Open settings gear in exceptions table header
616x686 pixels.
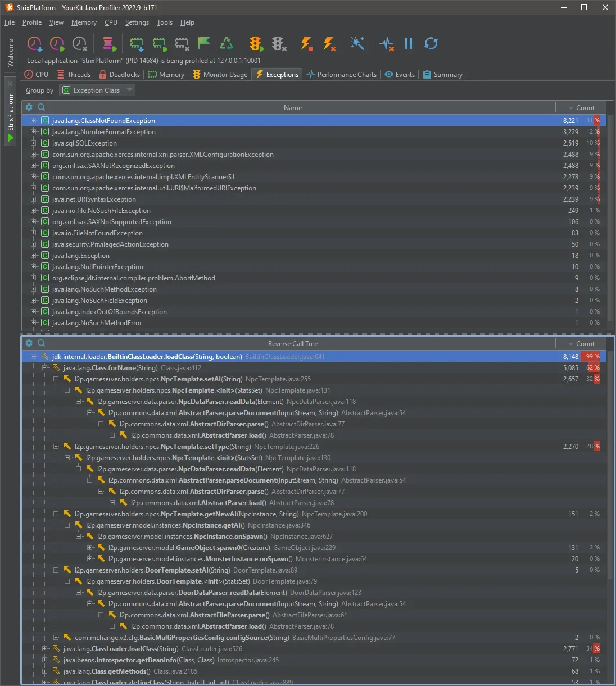(x=29, y=107)
